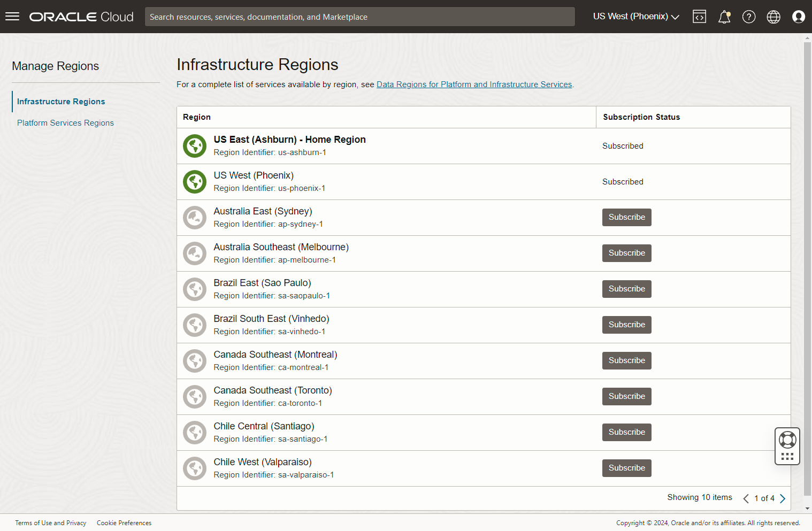Open the user profile avatar menu
812x531 pixels.
click(798, 17)
